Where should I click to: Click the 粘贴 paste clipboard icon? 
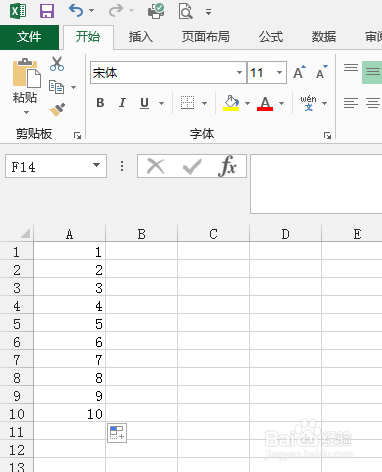pos(27,73)
